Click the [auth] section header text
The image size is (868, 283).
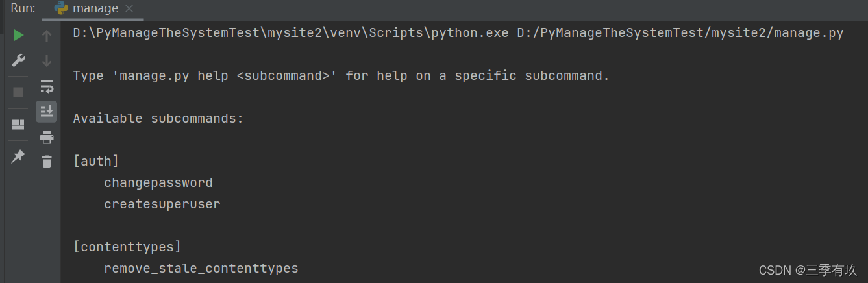(96, 162)
